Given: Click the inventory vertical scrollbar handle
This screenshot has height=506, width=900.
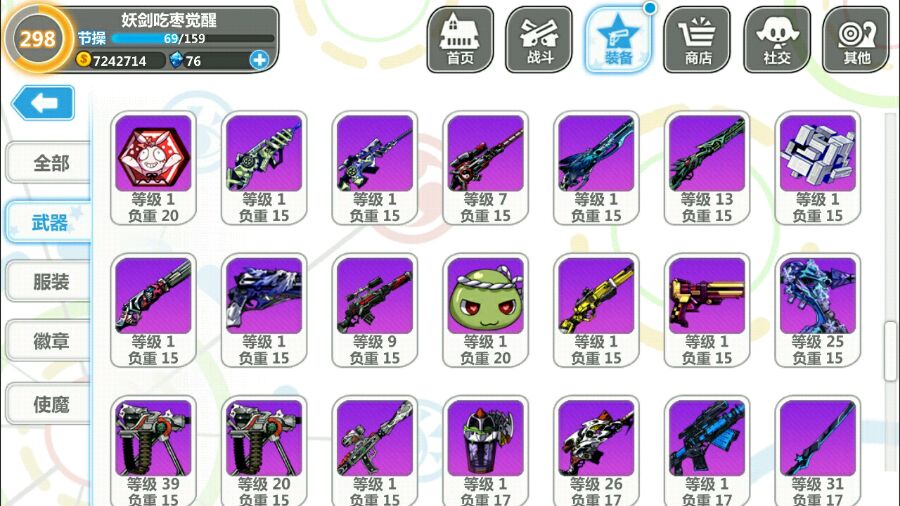Looking at the screenshot, I should tap(890, 351).
